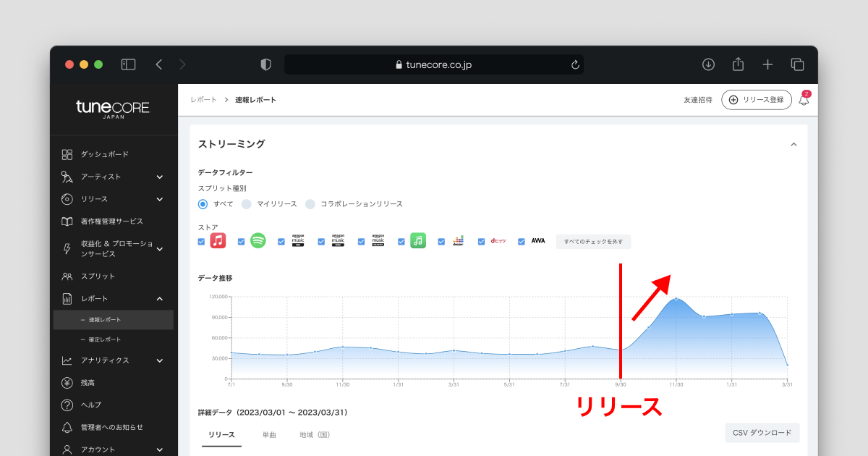Click the notification bell icon
Viewport: 868px width, 456px height.
(x=804, y=101)
